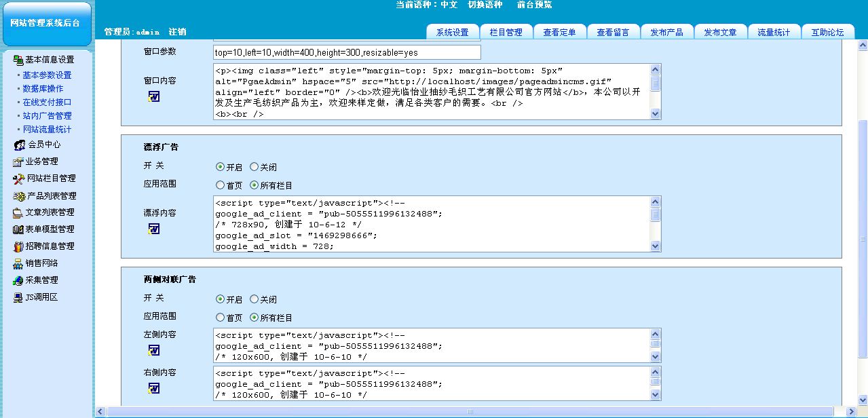This screenshot has width=868, height=418.
Task: Click the 网站栏目管理 tools icon
Action: point(19,178)
